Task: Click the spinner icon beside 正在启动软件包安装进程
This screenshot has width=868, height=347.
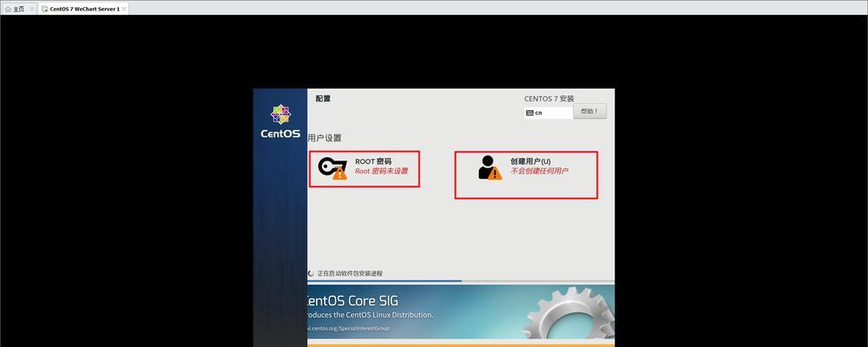Action: [311, 273]
